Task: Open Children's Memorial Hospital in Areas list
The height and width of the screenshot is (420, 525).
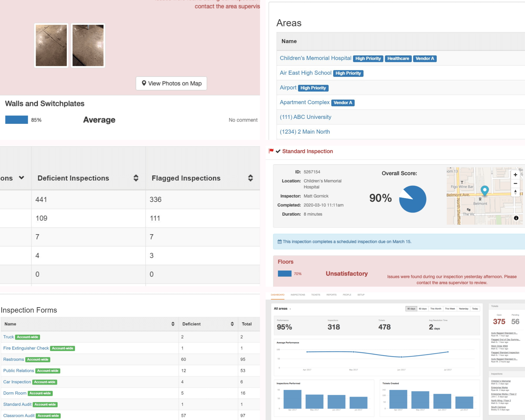Action: point(315,58)
